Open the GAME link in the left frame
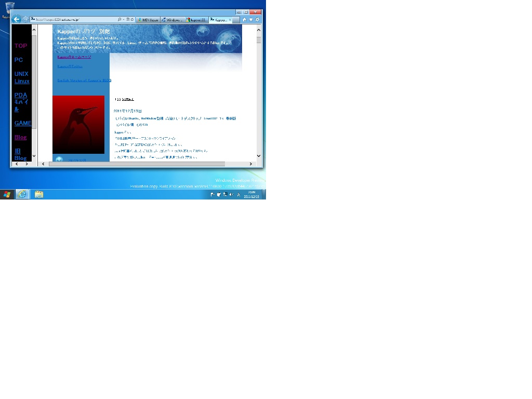Screen dimensions: 532x399 click(23, 123)
